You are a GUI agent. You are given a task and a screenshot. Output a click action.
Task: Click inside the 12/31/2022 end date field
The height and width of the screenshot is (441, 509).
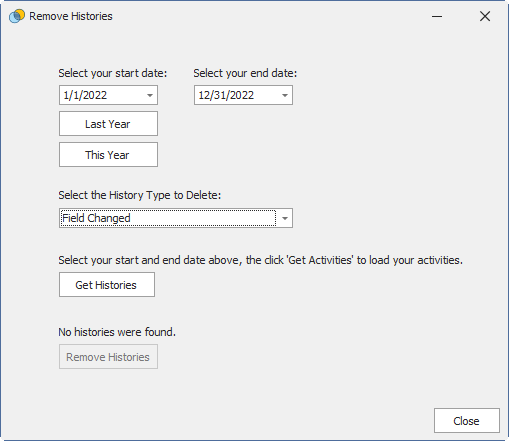[x=237, y=95]
